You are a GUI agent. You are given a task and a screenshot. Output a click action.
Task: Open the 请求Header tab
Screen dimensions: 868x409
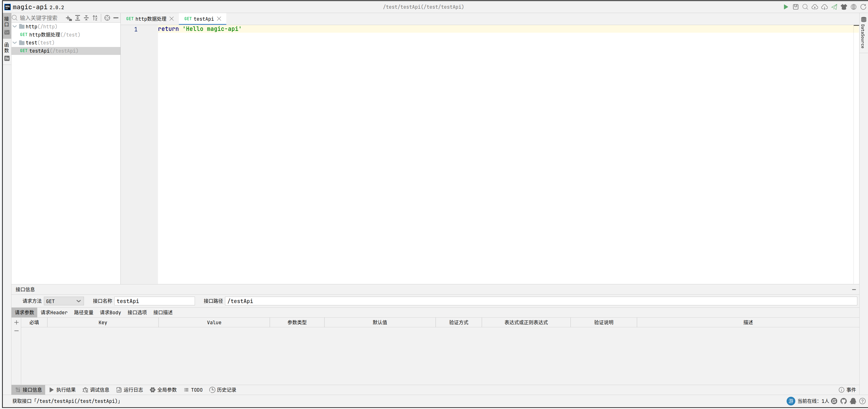[x=54, y=312]
